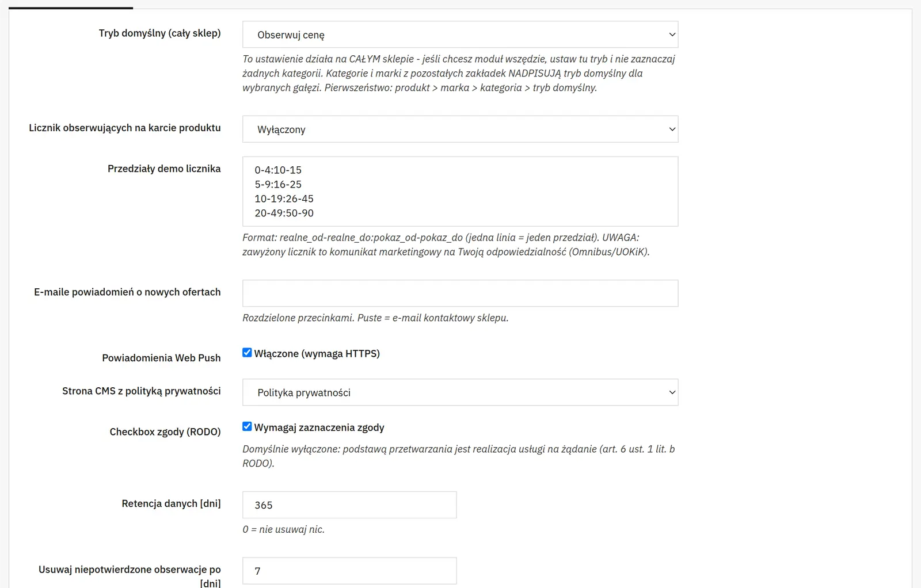Click the 'Tryb domyślny (cały sklep)' label
Image resolution: width=921 pixels, height=588 pixels.
(159, 33)
